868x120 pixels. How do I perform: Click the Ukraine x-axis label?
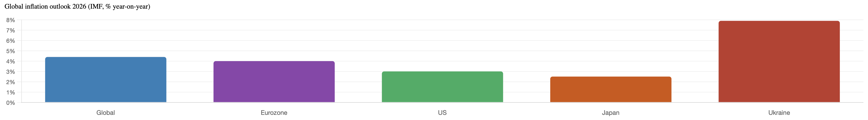coord(779,113)
